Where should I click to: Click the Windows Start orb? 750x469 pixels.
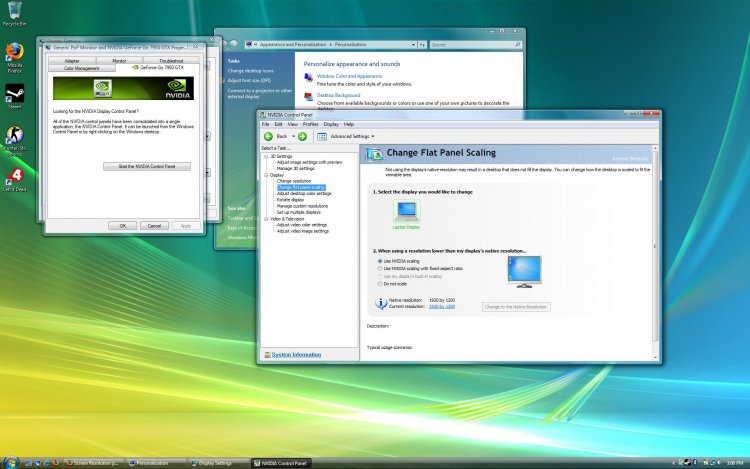pos(11,462)
